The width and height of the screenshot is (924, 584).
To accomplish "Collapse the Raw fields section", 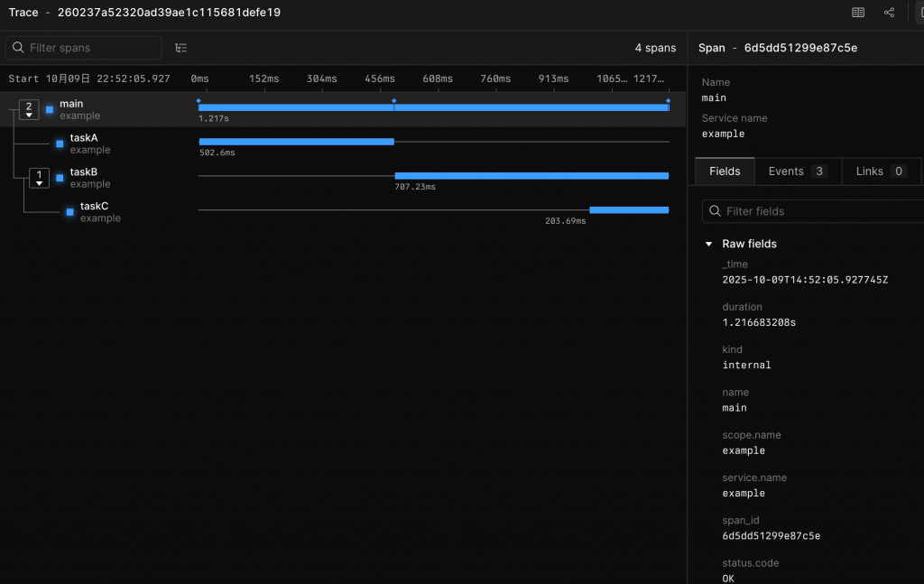I will coord(709,244).
